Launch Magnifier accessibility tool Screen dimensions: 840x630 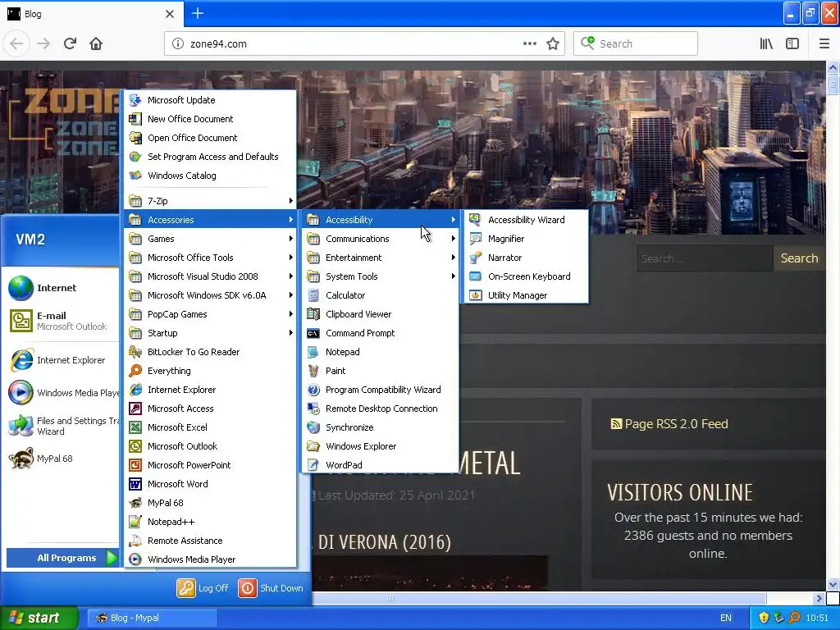(x=527, y=239)
